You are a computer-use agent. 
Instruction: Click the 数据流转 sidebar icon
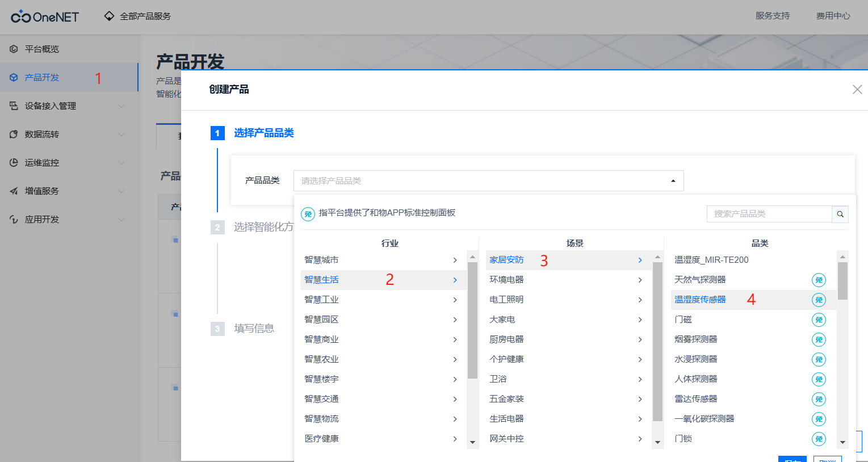[x=14, y=135]
